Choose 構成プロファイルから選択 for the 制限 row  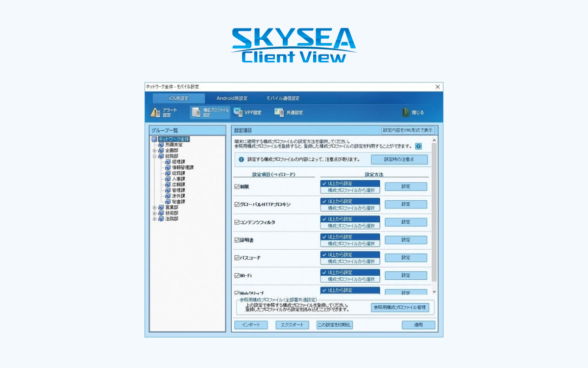pos(350,190)
